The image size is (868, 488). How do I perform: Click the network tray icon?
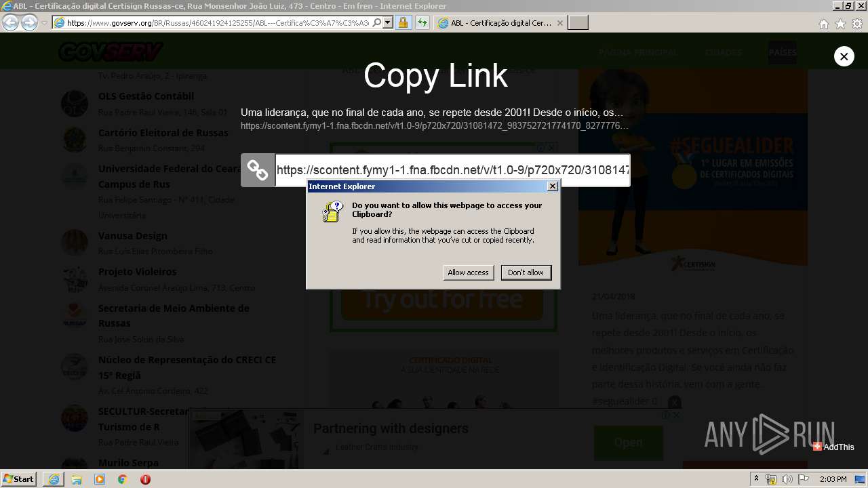771,480
